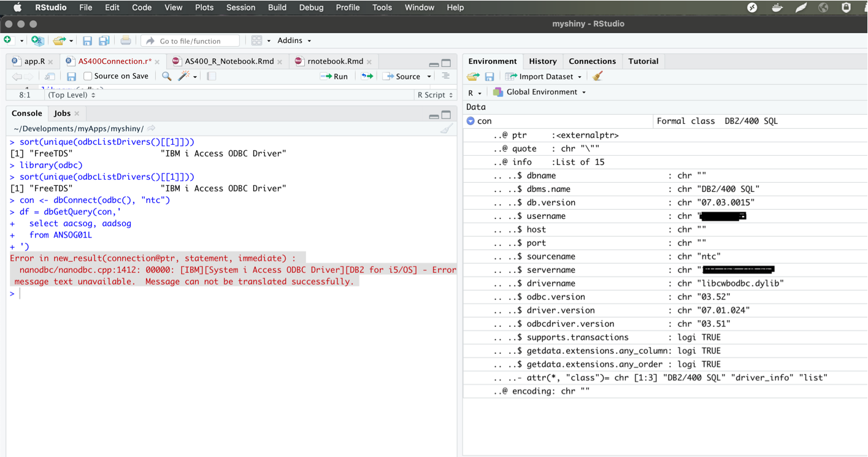
Task: Open the Addins dropdown
Action: [293, 40]
